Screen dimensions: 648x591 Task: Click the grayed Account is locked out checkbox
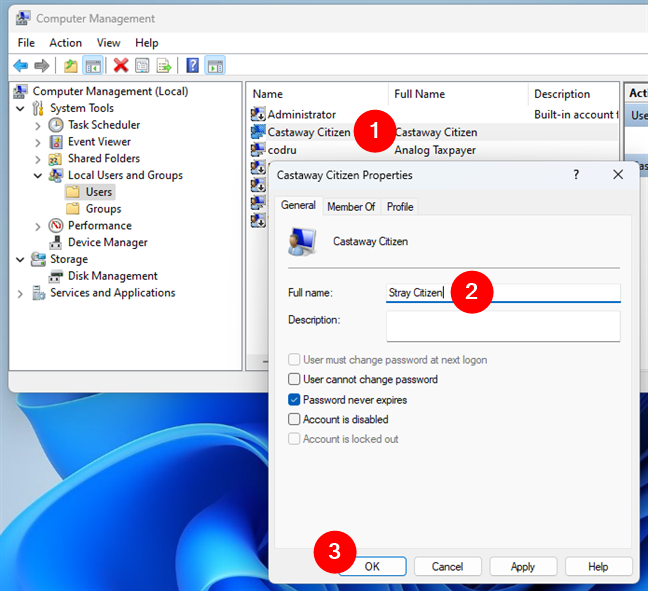[294, 438]
